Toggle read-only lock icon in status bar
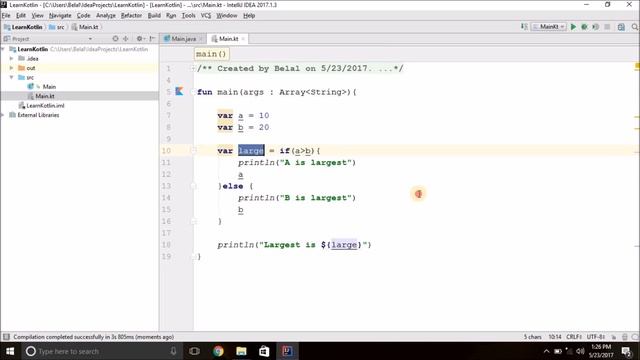 (x=613, y=337)
